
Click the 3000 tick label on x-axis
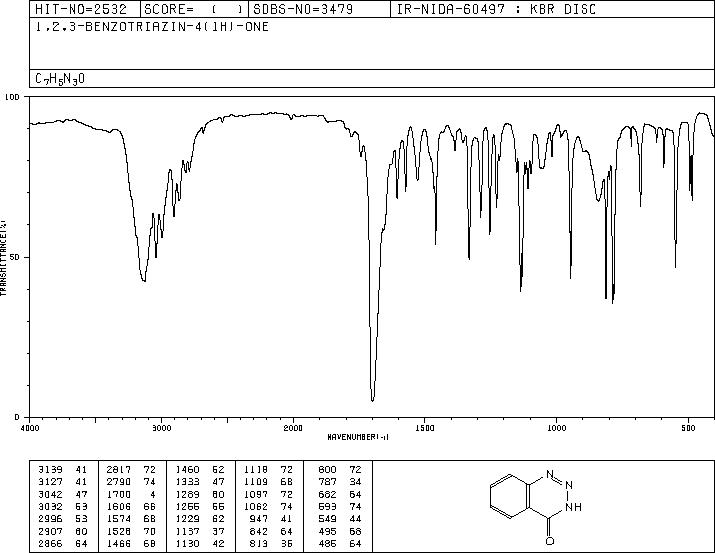coord(161,428)
